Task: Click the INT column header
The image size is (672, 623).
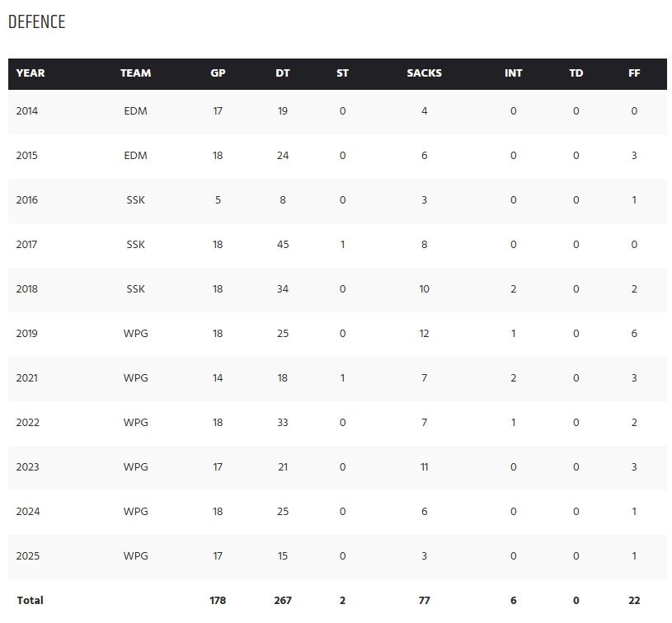Action: pos(513,73)
